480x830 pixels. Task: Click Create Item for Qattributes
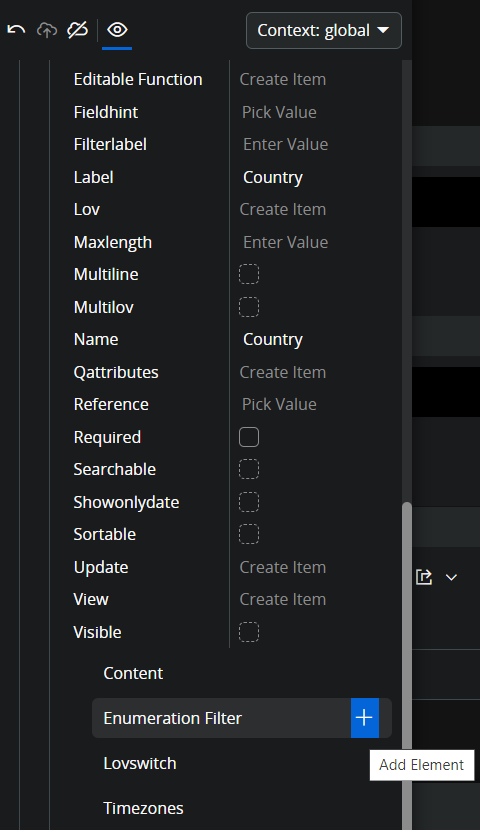pos(283,372)
